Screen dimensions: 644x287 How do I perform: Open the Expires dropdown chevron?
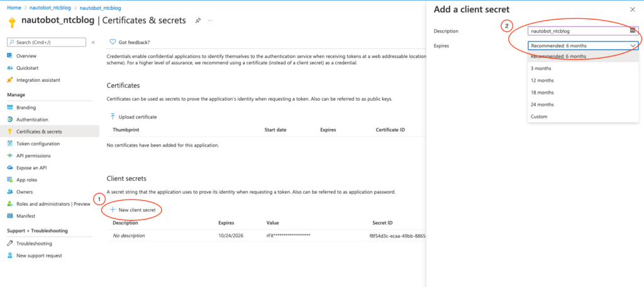point(633,46)
